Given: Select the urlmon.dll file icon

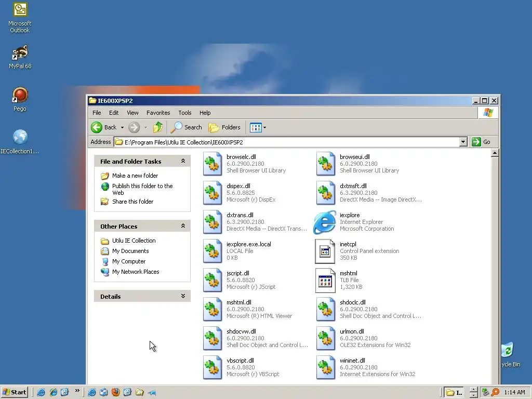Looking at the screenshot, I should 325,339.
